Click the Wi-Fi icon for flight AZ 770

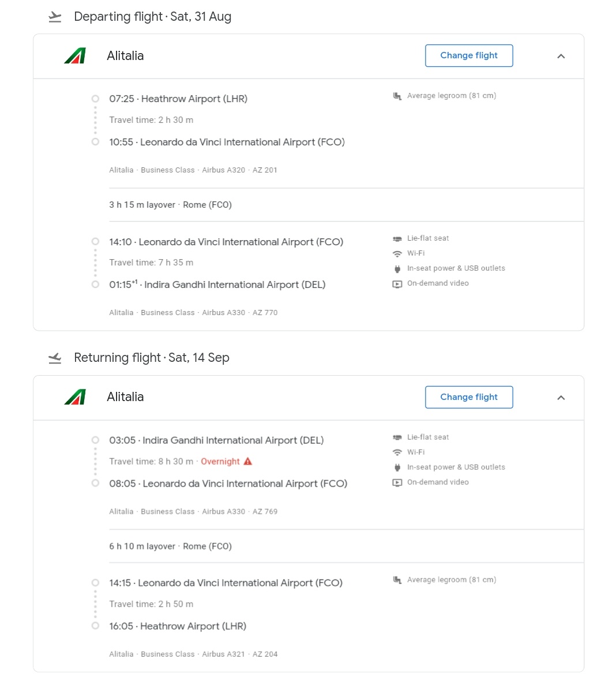click(397, 253)
